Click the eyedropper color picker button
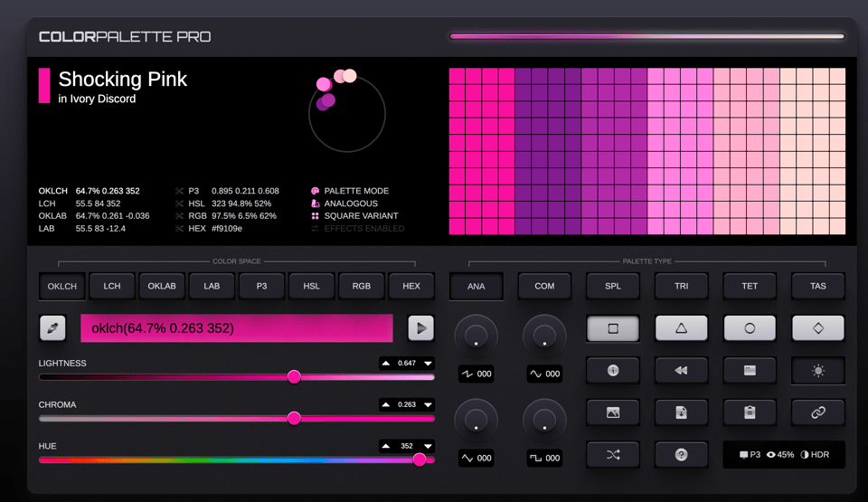The image size is (868, 502). pyautogui.click(x=52, y=327)
